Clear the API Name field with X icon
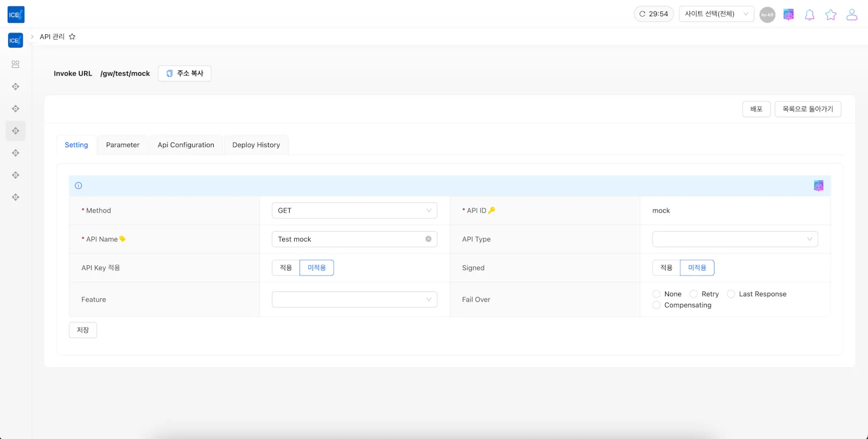This screenshot has height=439, width=868. pos(428,239)
